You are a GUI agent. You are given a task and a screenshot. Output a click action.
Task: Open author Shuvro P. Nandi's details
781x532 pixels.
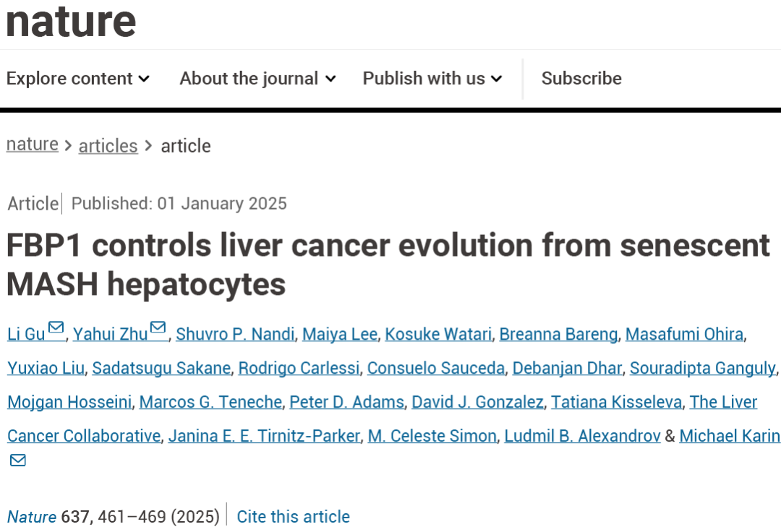(x=235, y=334)
